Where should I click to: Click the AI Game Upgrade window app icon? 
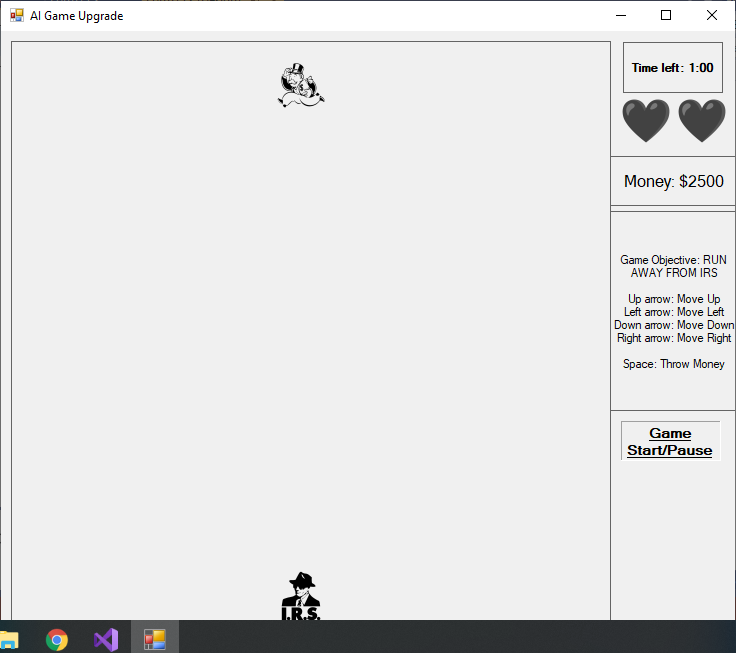(x=17, y=15)
